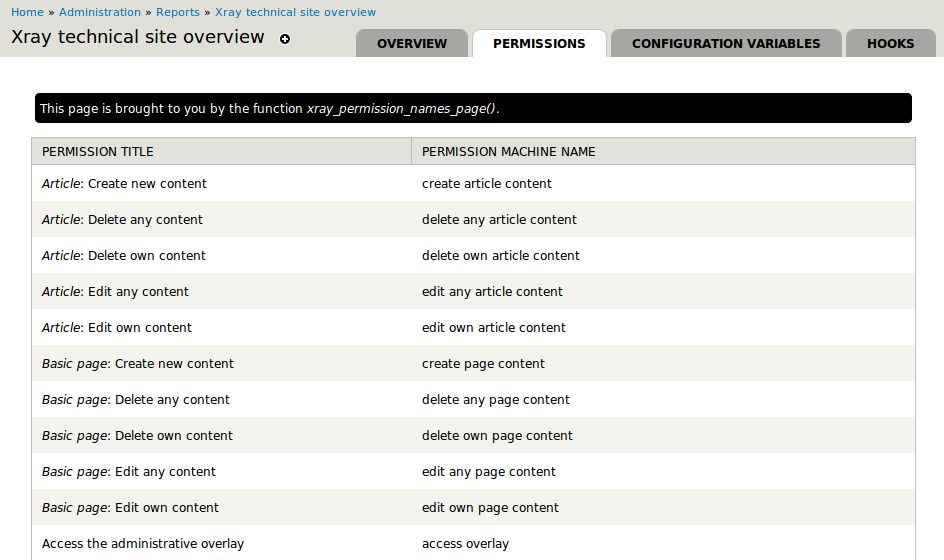Screen dimensions: 944x560
Task: Select 'Article: Edit any content' title cell
Action: pyautogui.click(x=222, y=291)
